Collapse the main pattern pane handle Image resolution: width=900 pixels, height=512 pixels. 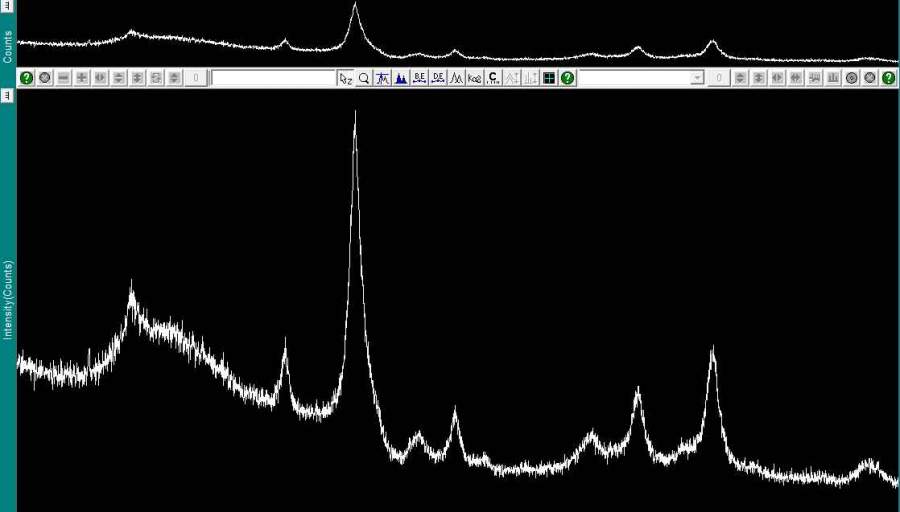pos(7,95)
